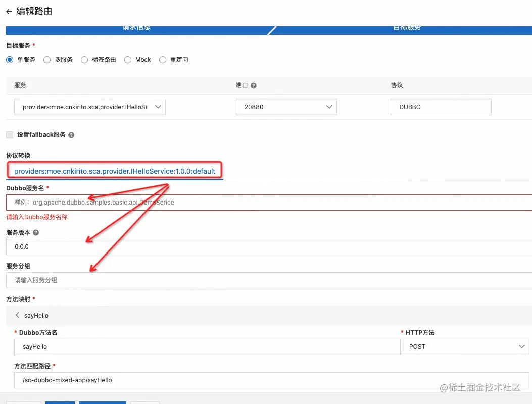This screenshot has width=532, height=404.
Task: Focus the Dubbo服务名 input field
Action: click(269, 203)
